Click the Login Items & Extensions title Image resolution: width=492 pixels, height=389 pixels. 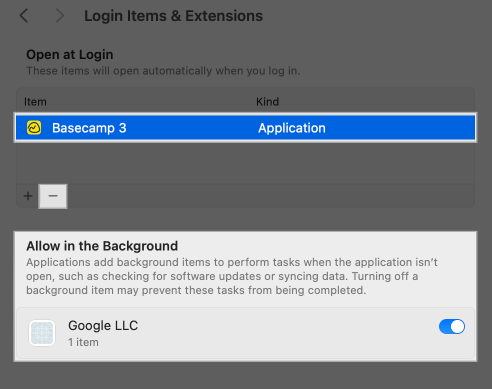[173, 16]
